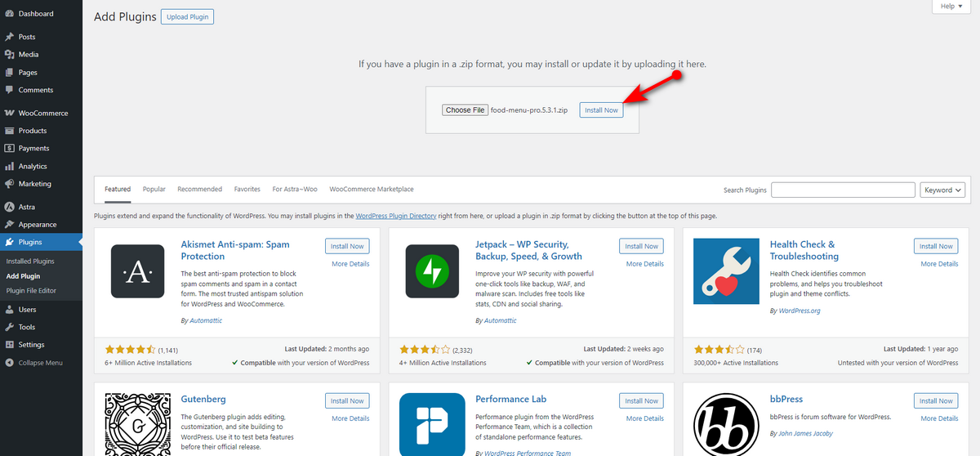
Task: Click the Performance Lab plugin thumbnail
Action: [432, 424]
